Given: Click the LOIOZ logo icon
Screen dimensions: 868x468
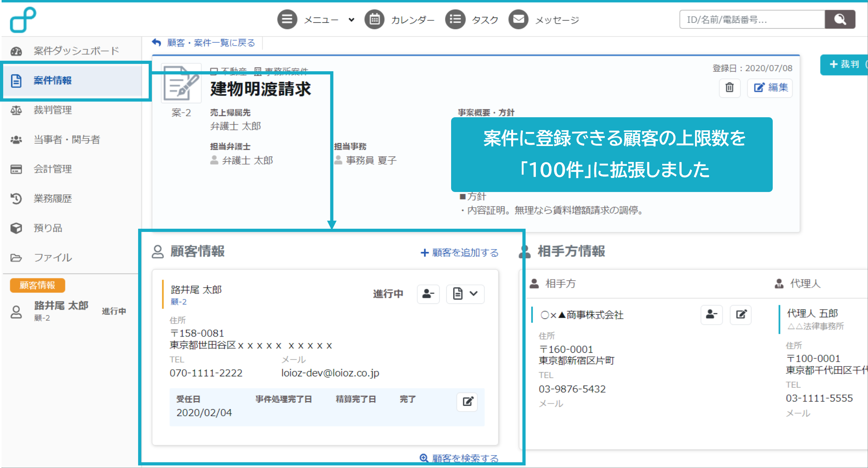Looking at the screenshot, I should pyautogui.click(x=23, y=20).
